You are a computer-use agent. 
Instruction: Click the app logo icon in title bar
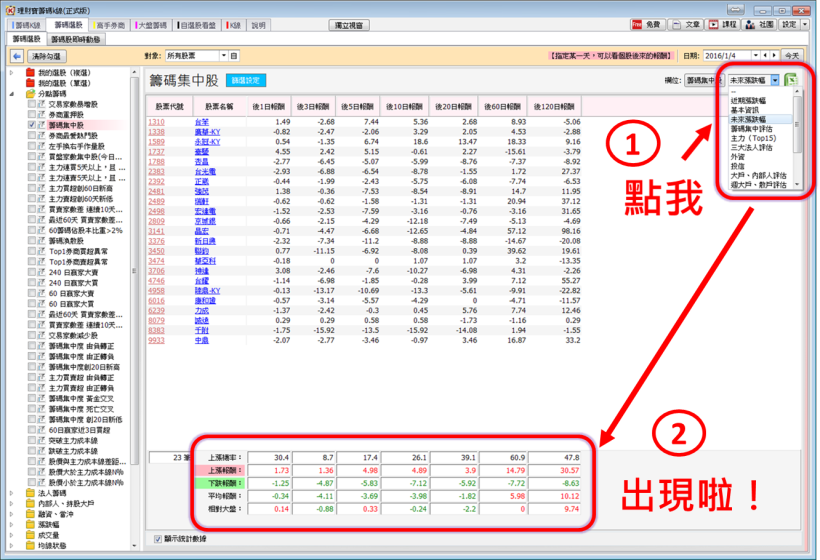[9, 10]
